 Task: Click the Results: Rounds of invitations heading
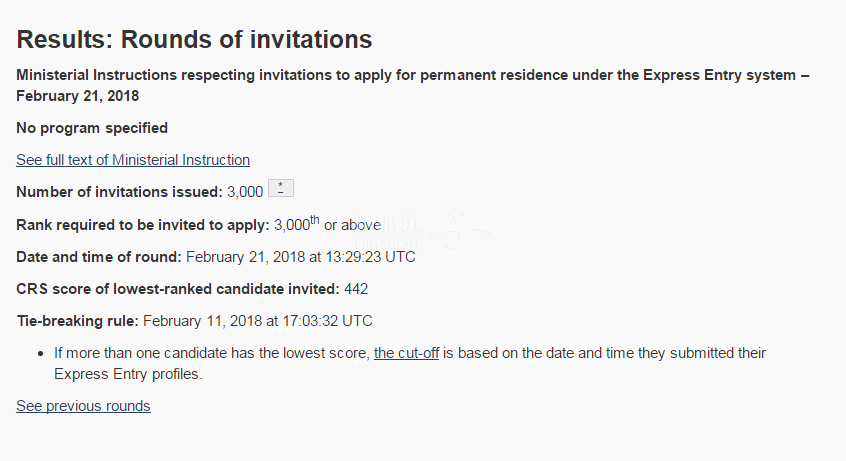click(x=194, y=39)
